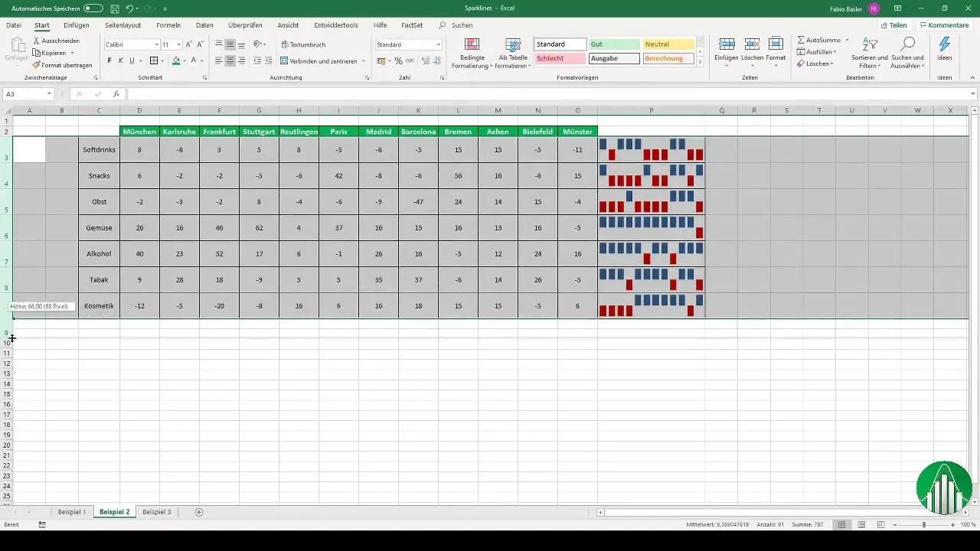Add a decimal place
Screen dimensions: 980x551
tap(424, 60)
